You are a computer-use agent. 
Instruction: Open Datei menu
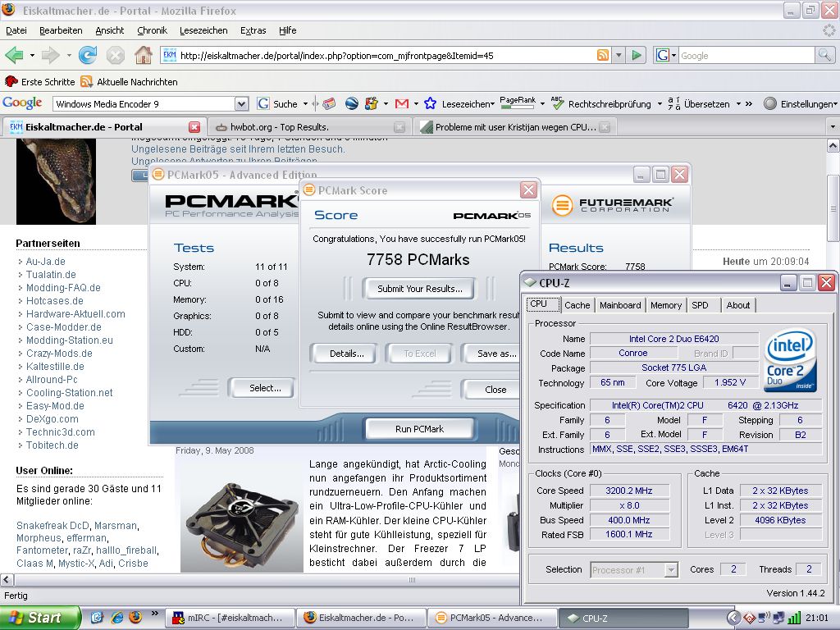pyautogui.click(x=16, y=30)
